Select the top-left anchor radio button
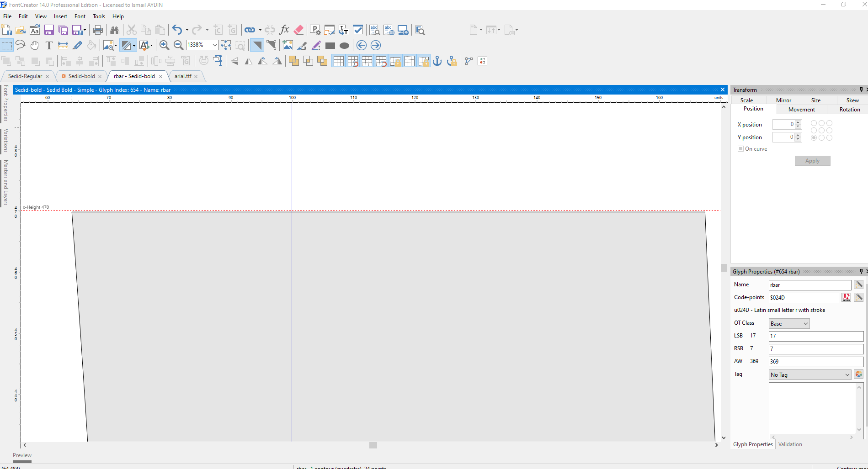The width and height of the screenshot is (868, 469). [x=814, y=123]
